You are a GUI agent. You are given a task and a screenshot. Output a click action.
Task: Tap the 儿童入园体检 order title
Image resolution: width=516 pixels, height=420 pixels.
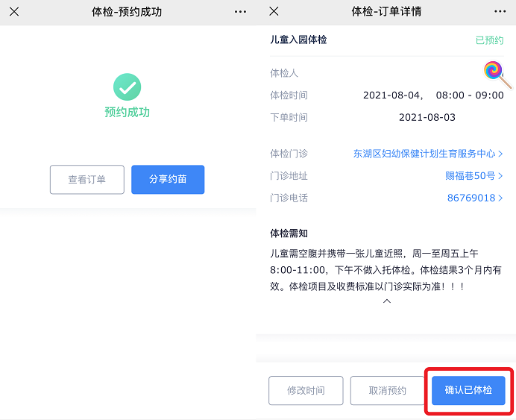298,40
